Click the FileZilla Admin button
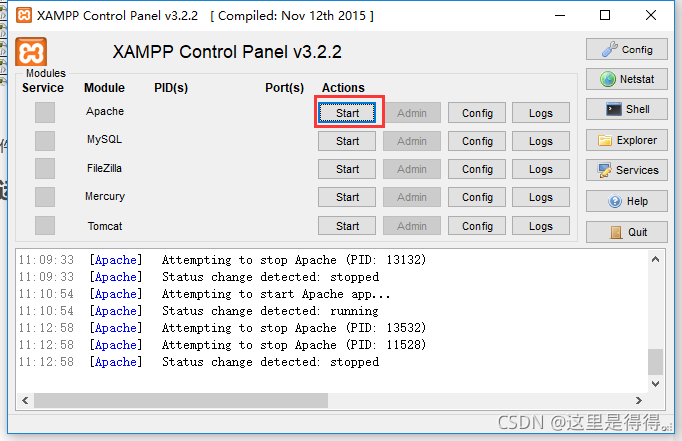 411,169
